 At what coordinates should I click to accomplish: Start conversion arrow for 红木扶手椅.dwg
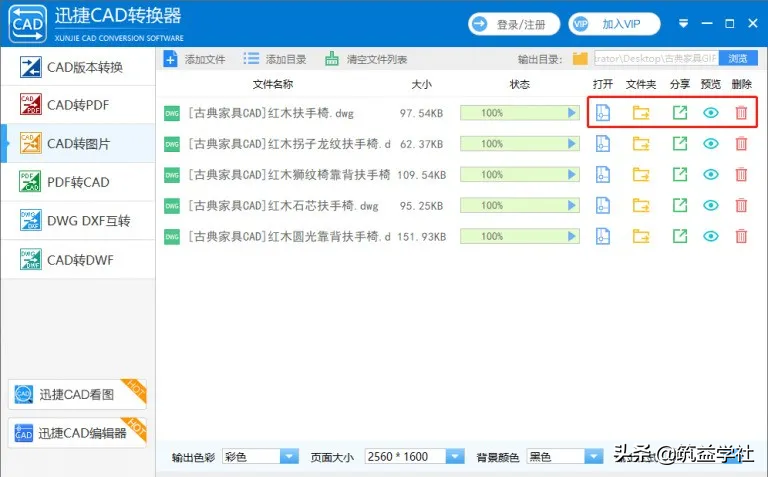572,113
